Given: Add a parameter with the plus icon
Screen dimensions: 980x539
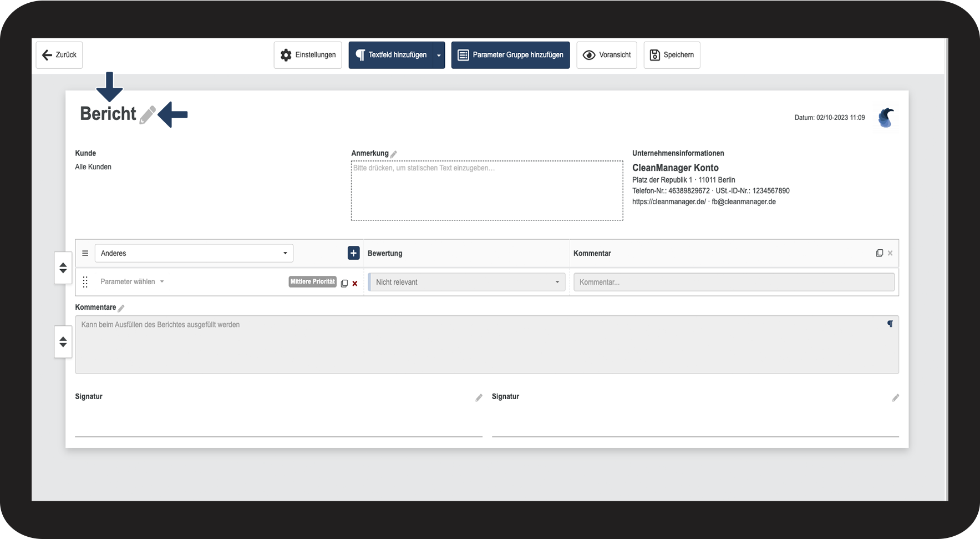Looking at the screenshot, I should click(x=353, y=253).
